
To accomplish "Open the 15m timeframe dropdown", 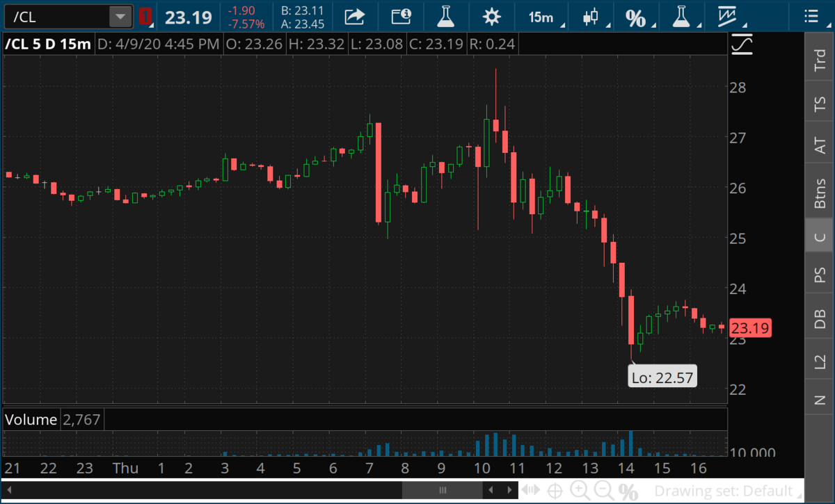I will [545, 17].
